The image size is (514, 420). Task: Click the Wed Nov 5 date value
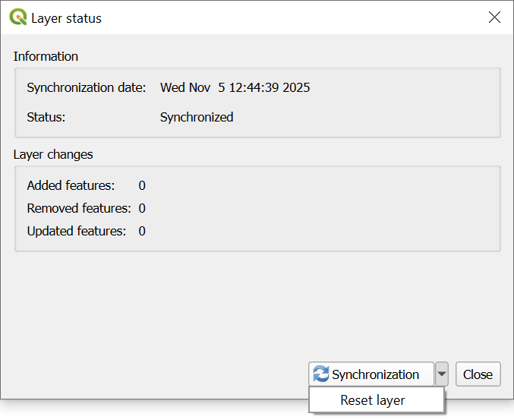[235, 87]
